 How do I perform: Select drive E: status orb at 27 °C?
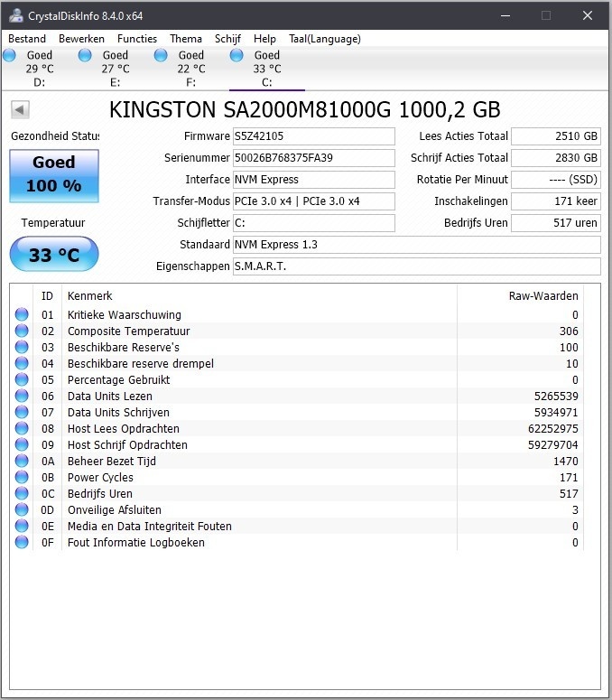(85, 55)
